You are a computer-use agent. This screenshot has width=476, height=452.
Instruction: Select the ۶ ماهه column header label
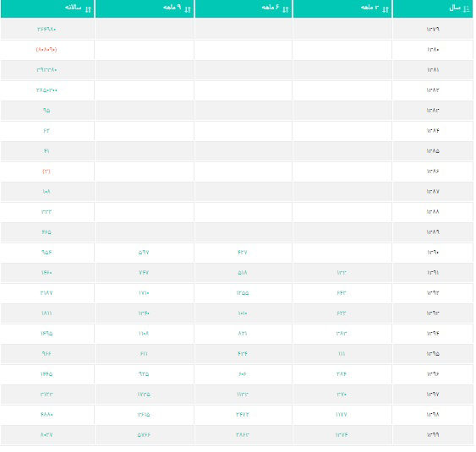271,8
